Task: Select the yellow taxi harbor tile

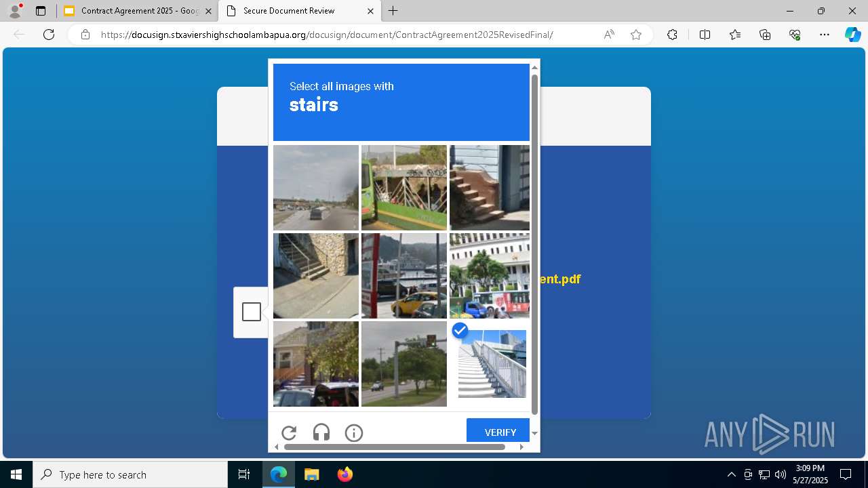Action: coord(404,276)
